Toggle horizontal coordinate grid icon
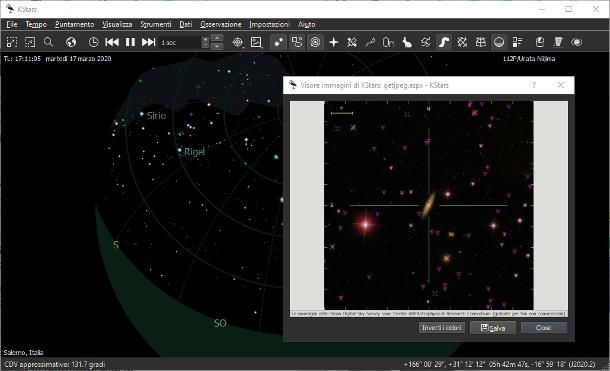610x371 pixels. coord(480,42)
